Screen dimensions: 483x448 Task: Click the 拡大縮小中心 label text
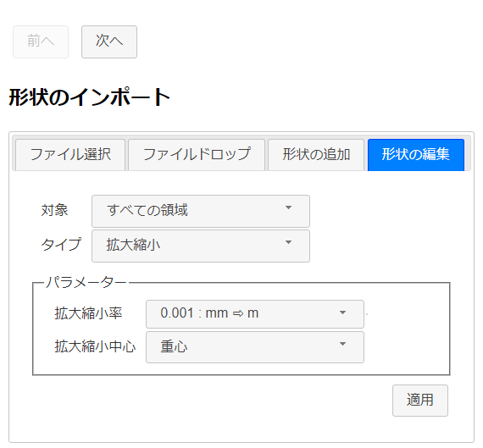[95, 346]
